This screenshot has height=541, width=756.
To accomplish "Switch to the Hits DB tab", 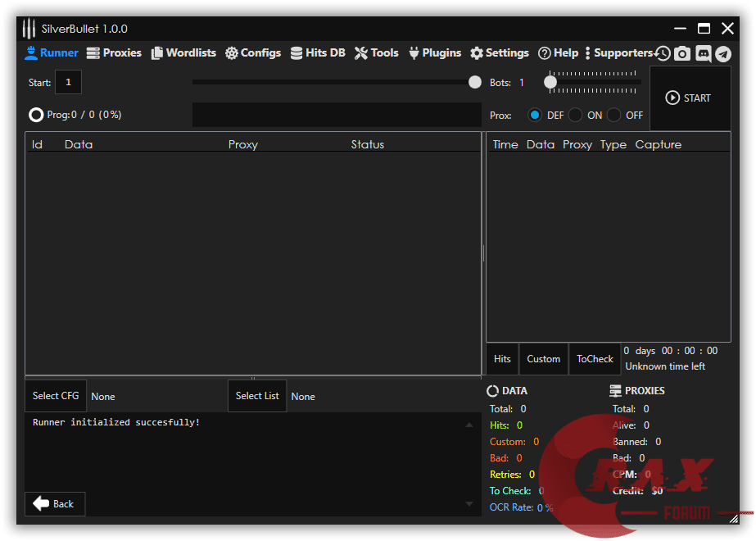I will (x=318, y=52).
